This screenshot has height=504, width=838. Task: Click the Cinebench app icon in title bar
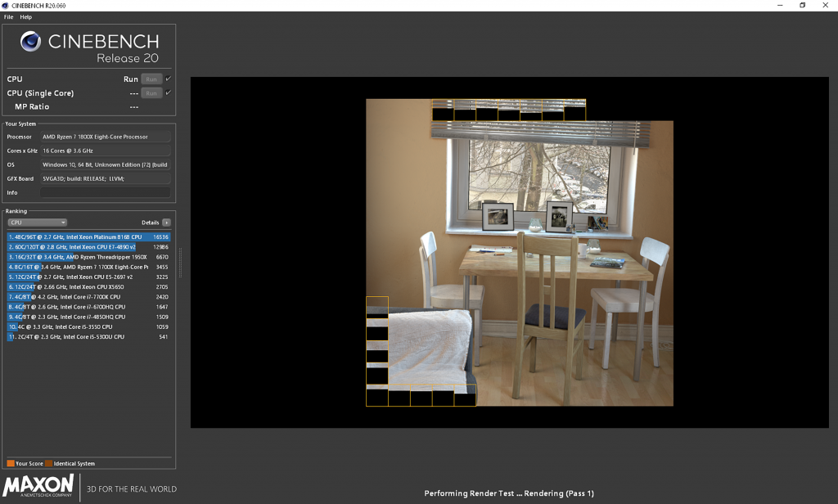6,6
